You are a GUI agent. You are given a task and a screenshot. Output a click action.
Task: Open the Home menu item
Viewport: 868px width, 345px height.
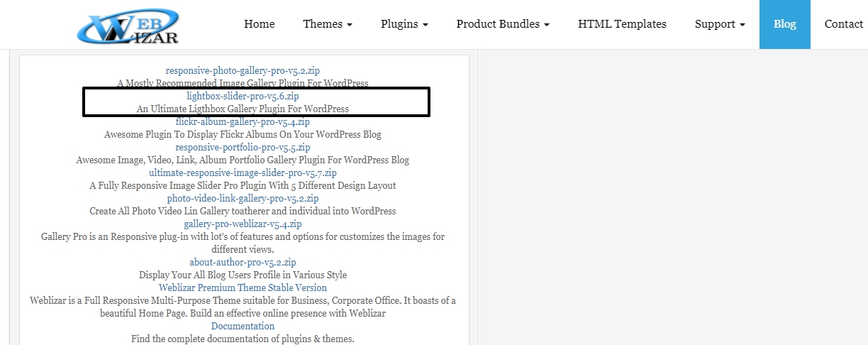click(x=260, y=24)
